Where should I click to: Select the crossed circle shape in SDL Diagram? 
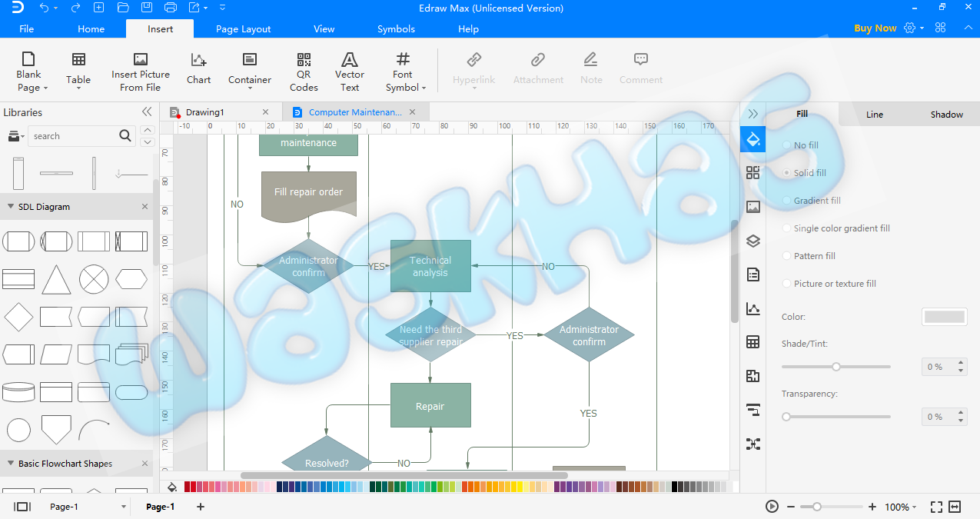[x=94, y=279]
